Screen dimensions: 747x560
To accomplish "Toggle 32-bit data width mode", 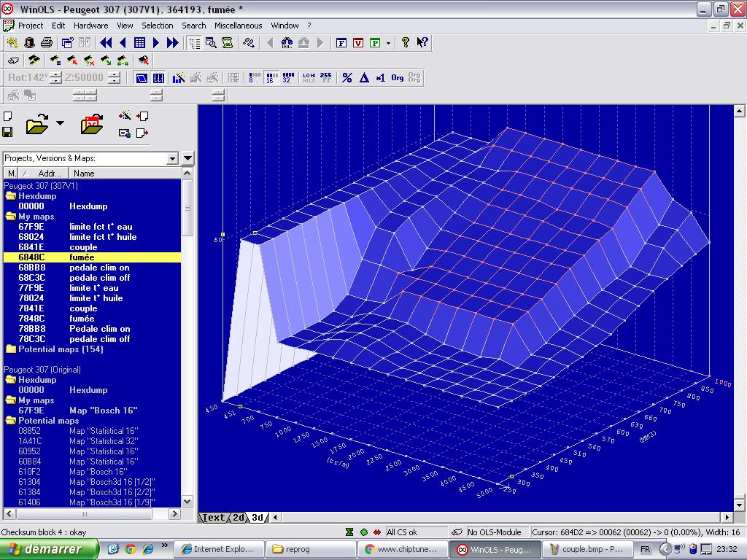I will click(288, 78).
